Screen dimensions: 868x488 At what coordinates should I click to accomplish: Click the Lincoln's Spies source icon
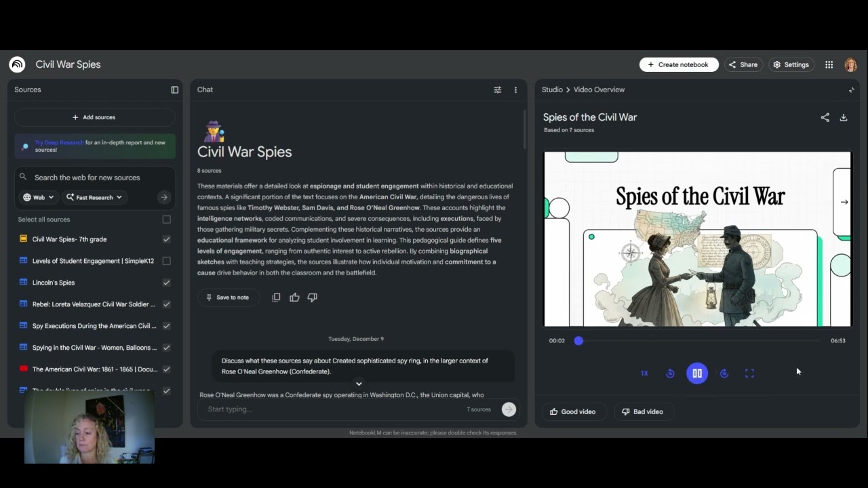pyautogui.click(x=23, y=283)
